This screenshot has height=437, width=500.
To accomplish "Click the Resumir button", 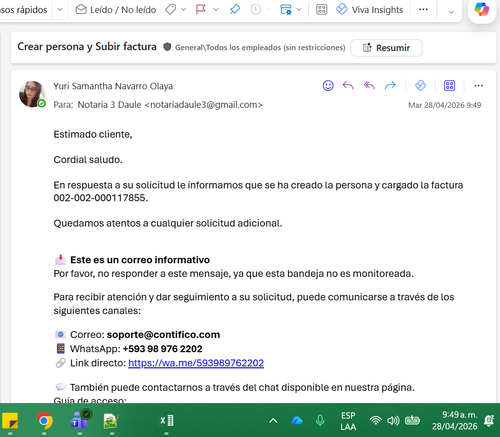I will pos(387,48).
